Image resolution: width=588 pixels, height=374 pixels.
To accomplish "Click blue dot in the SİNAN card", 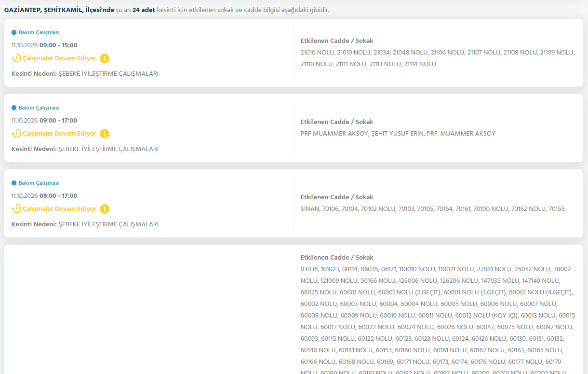I will 14,183.
